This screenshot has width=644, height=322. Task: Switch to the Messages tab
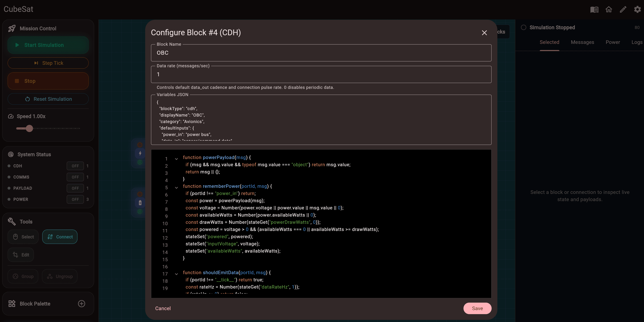point(582,42)
